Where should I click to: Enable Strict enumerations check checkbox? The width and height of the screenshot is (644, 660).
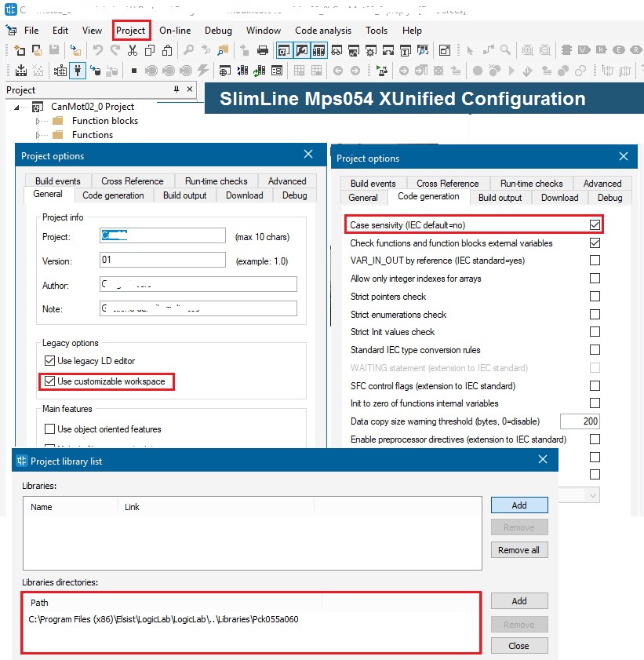[x=595, y=315]
